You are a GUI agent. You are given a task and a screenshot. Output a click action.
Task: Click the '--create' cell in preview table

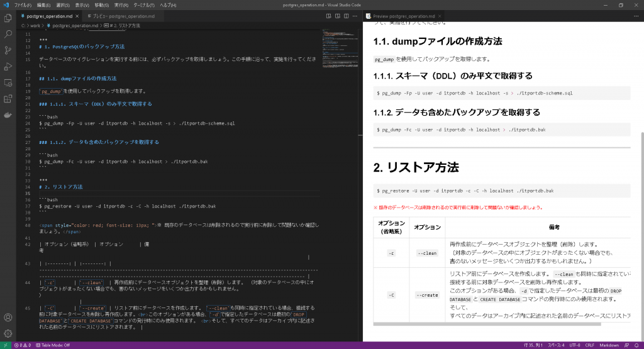click(427, 295)
